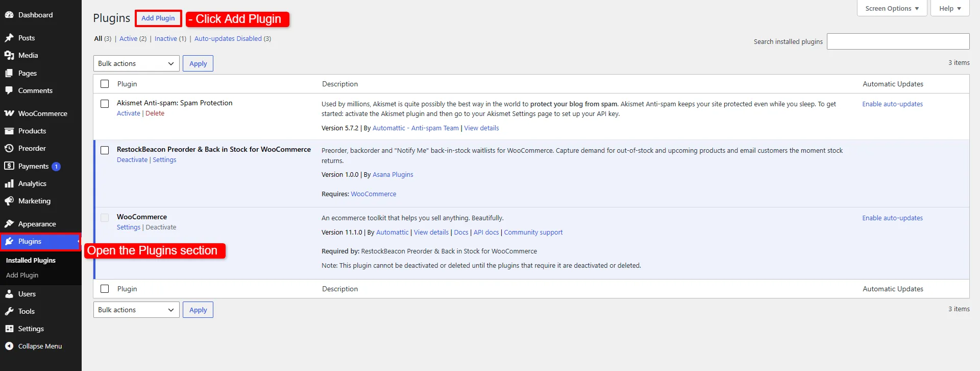
Task: Click the Preorder clock icon
Action: click(9, 148)
